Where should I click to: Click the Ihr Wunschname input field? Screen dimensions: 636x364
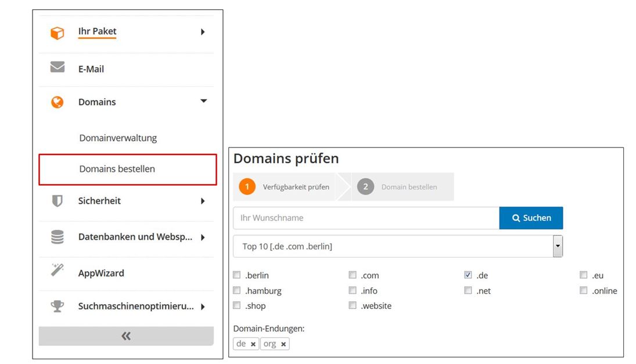point(366,218)
